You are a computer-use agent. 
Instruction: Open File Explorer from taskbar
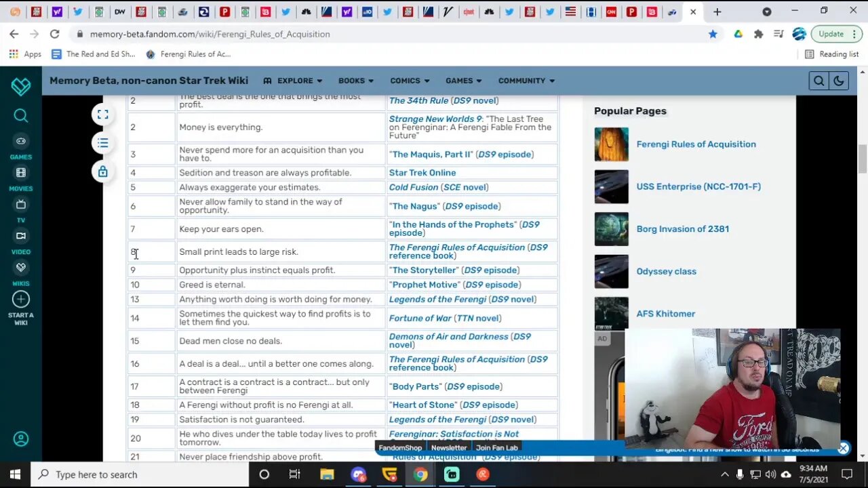click(327, 474)
